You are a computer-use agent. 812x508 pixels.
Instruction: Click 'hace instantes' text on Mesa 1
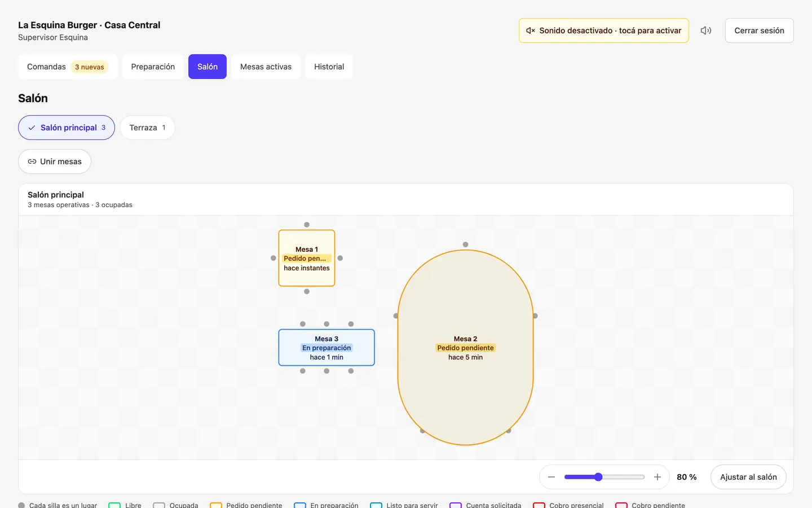click(307, 268)
